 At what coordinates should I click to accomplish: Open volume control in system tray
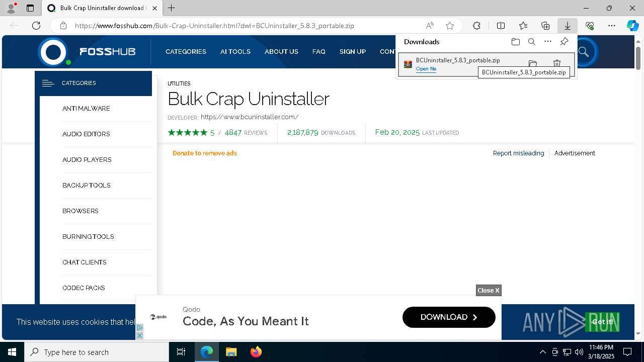point(579,352)
